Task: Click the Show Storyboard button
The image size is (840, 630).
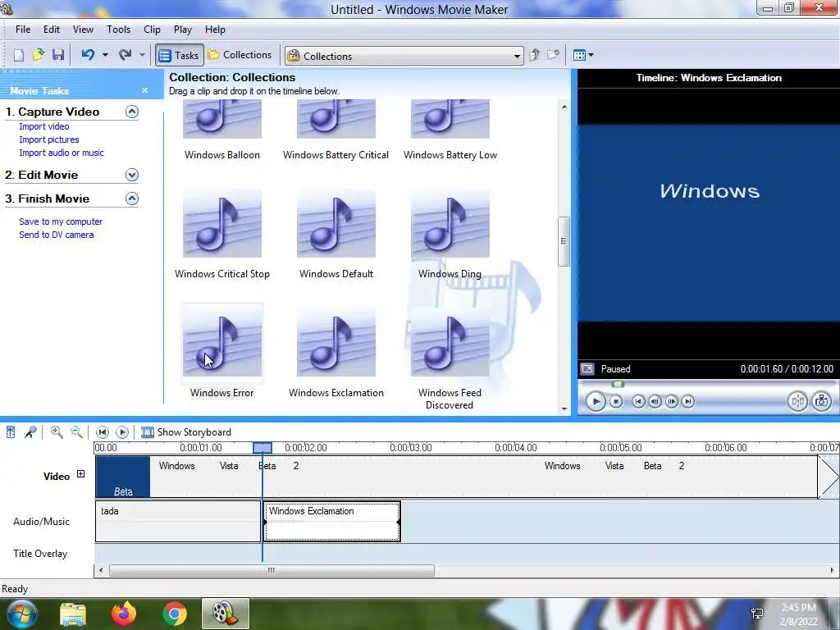Action: pos(186,431)
